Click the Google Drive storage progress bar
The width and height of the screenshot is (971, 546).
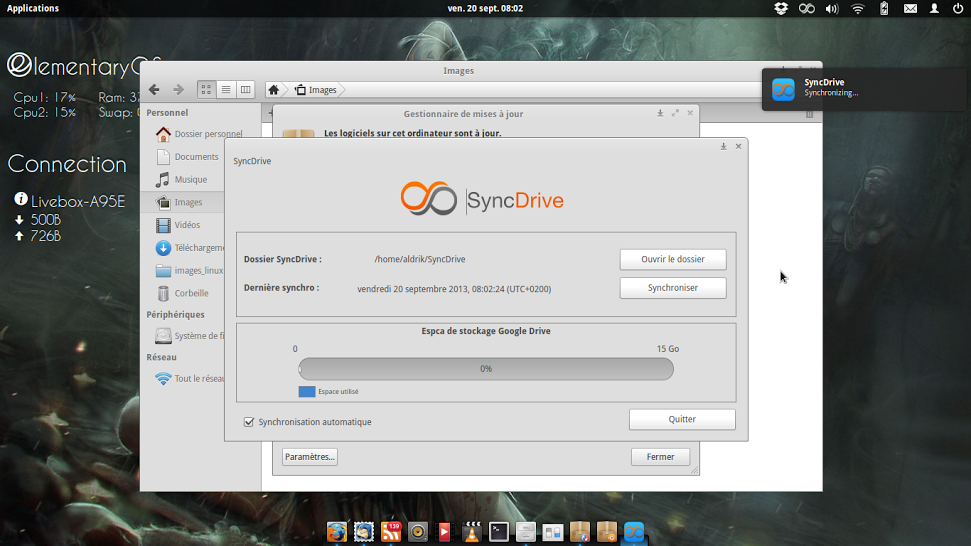486,369
